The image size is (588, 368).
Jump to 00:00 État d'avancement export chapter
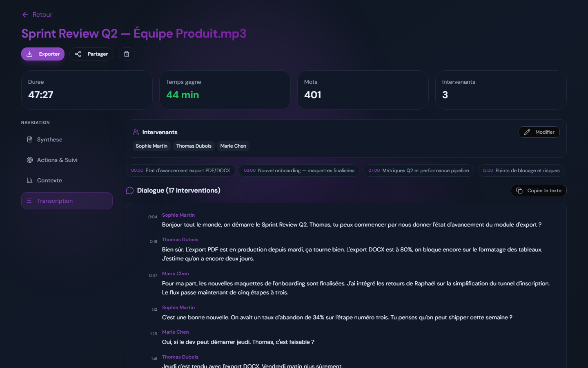pyautogui.click(x=180, y=171)
